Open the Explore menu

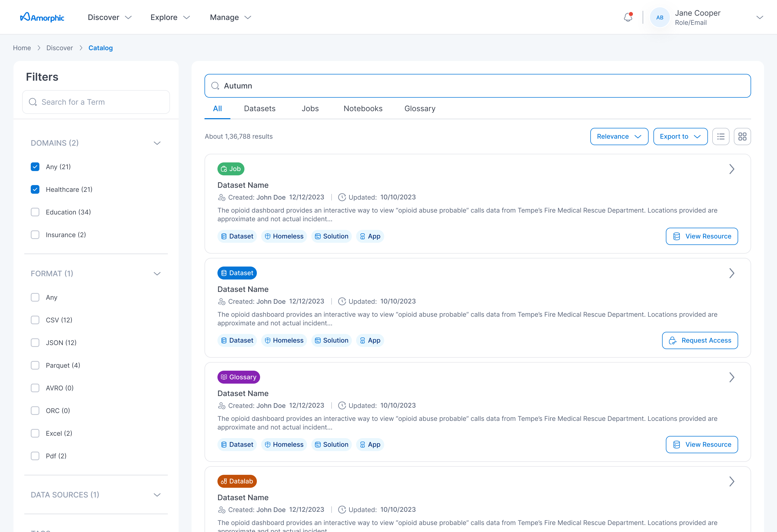(170, 17)
